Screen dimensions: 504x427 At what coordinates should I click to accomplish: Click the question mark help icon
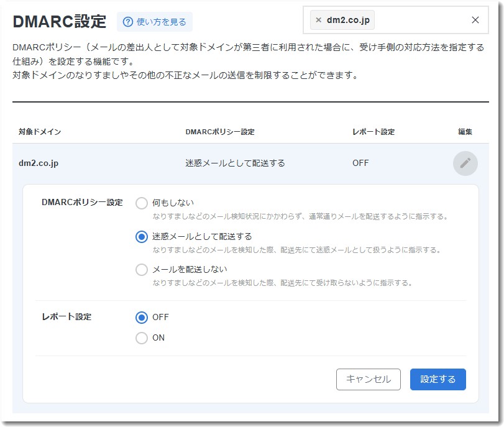[x=129, y=22]
